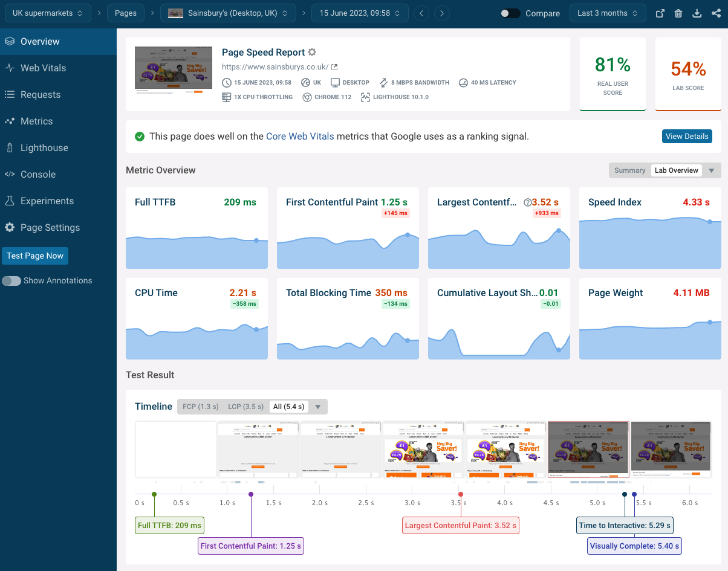Open the 15 June 2023 test date dropdown

[x=360, y=13]
